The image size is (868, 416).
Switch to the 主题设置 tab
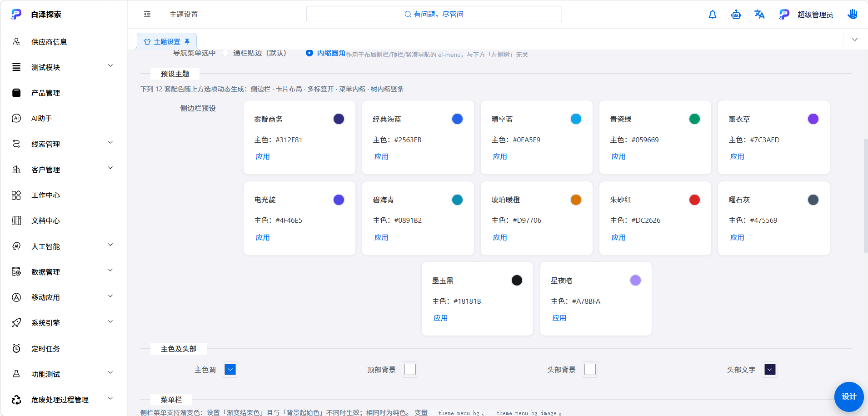click(x=166, y=41)
